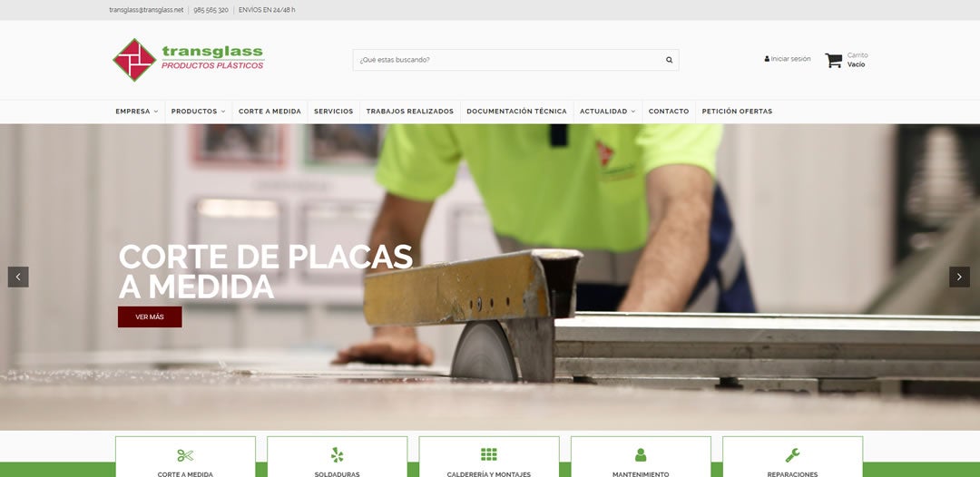The width and height of the screenshot is (980, 477).
Task: Expand the Productos menu chevron
Action: [223, 112]
